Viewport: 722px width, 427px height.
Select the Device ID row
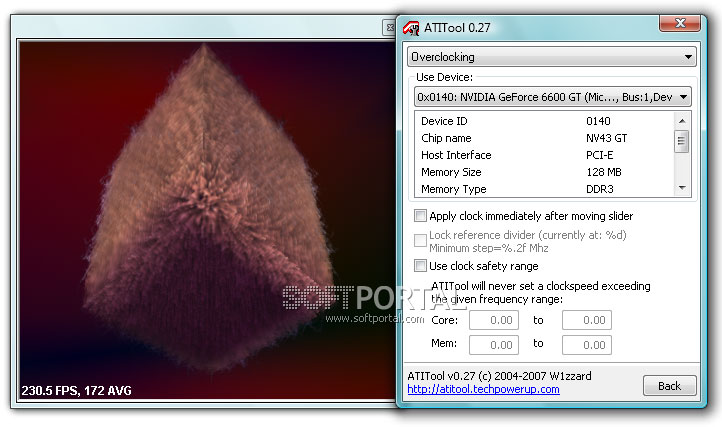(545, 121)
